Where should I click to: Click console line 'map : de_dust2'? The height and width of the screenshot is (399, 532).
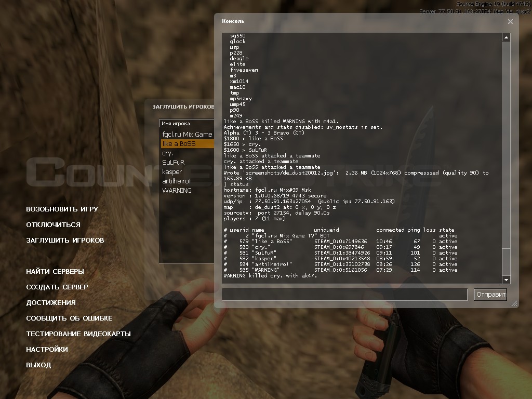coord(280,207)
